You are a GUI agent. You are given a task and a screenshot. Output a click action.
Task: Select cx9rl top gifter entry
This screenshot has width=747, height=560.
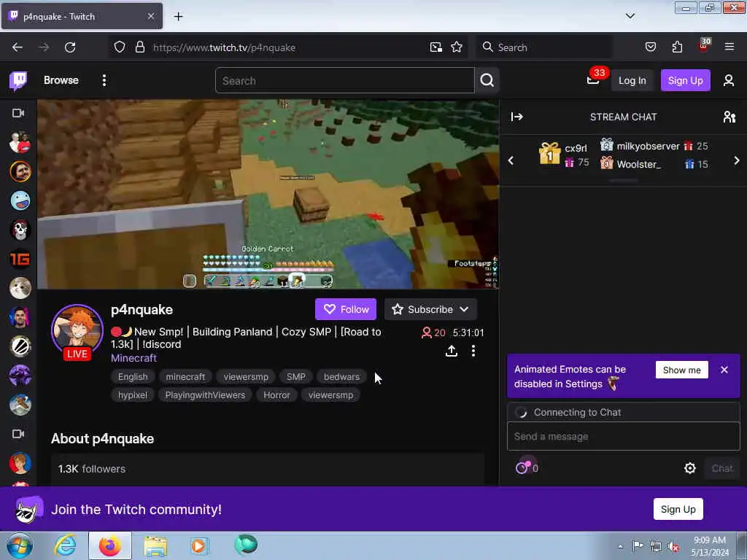point(564,155)
